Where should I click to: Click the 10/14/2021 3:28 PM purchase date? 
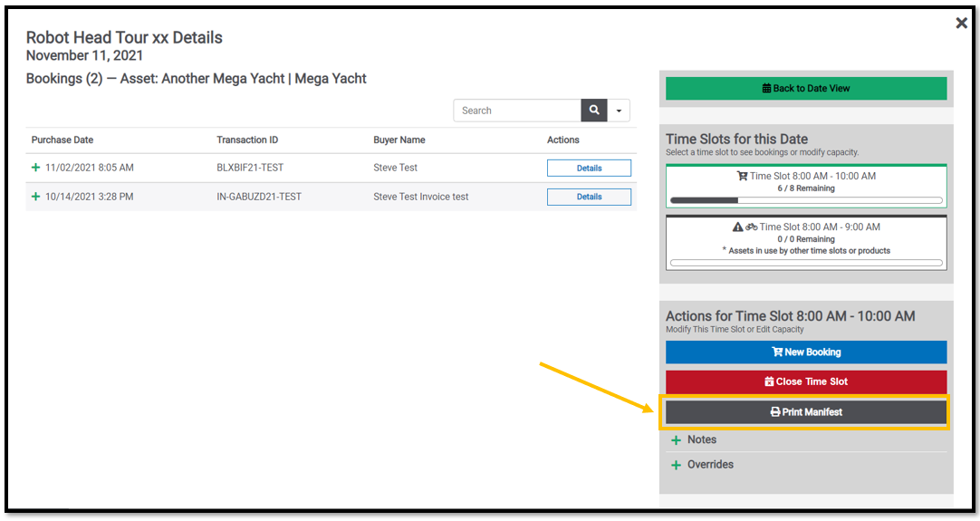pos(90,197)
